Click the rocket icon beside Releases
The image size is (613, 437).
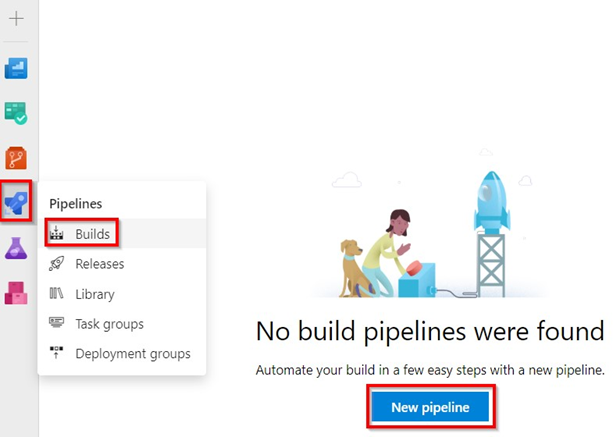[56, 264]
